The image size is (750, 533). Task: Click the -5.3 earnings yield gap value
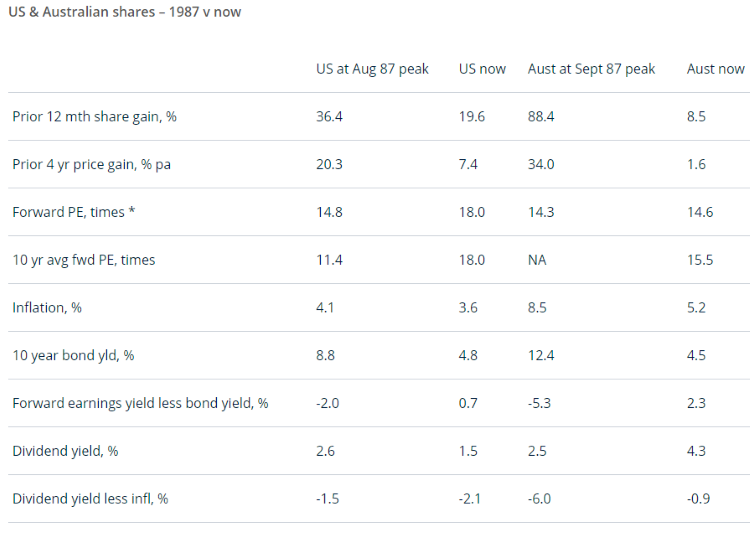539,403
